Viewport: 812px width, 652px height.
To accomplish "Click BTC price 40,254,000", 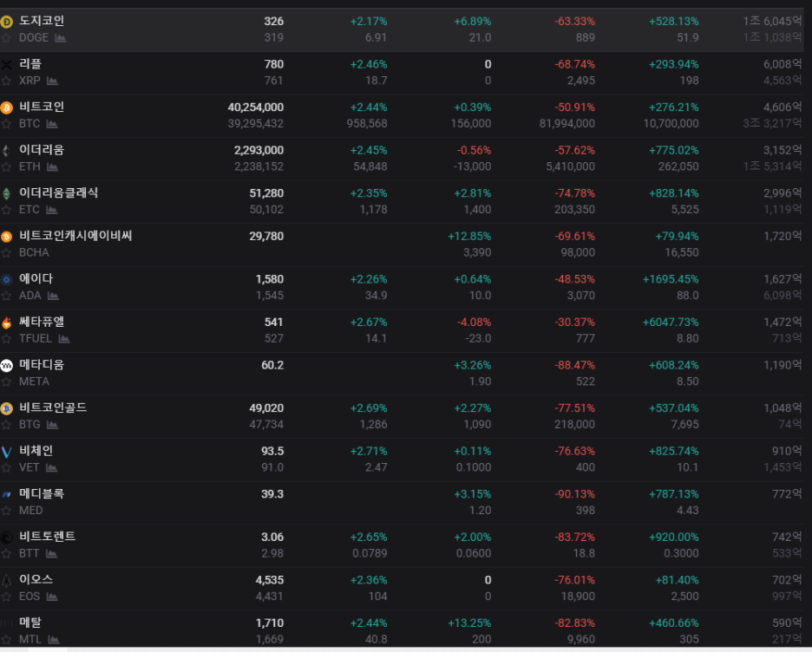I will 256,108.
